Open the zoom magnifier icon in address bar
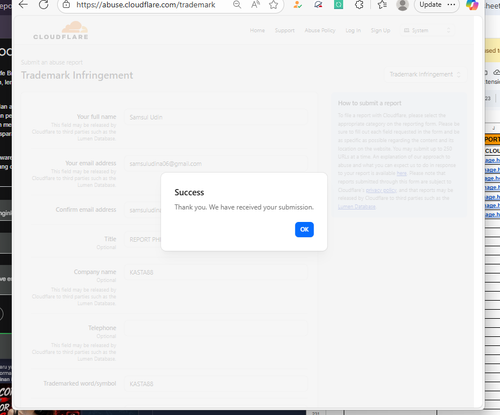Image resolution: width=500 pixels, height=415 pixels. coord(237,5)
